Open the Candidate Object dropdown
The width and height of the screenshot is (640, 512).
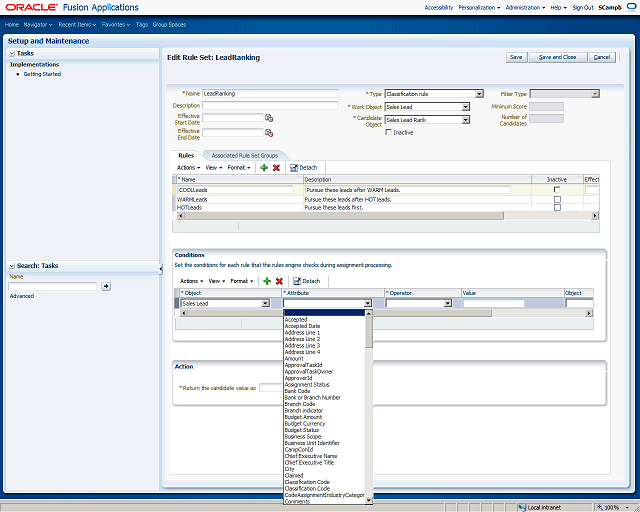click(465, 120)
